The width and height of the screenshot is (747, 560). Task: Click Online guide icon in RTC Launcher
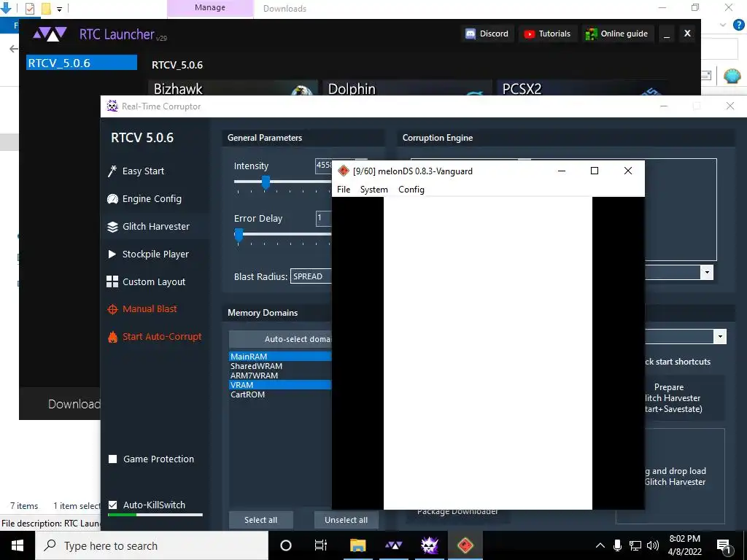[591, 34]
